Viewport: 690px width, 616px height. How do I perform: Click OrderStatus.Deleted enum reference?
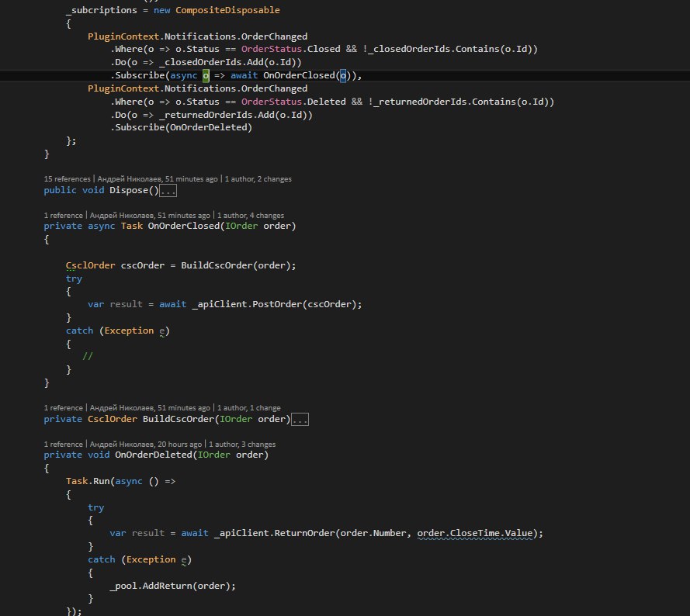[293, 102]
